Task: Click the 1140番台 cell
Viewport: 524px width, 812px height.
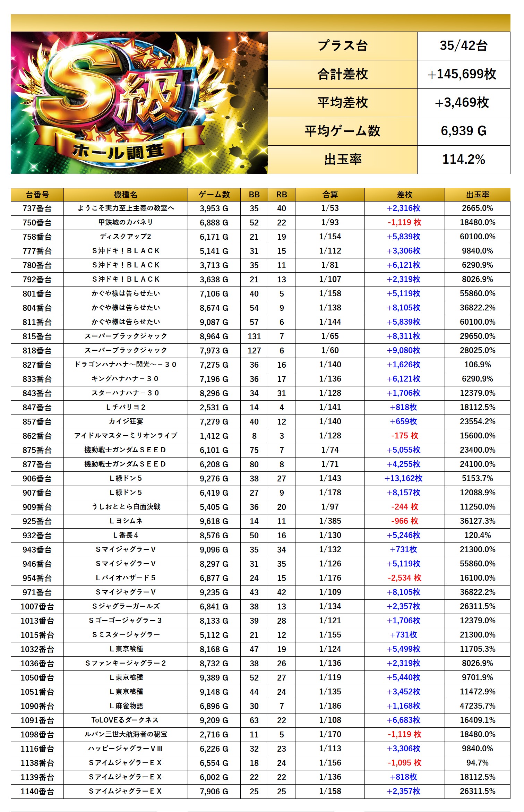Action: click(37, 792)
